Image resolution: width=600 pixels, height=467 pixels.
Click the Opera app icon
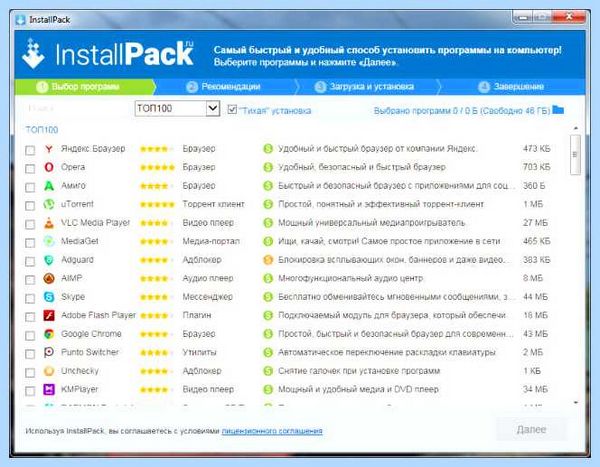[x=49, y=167]
